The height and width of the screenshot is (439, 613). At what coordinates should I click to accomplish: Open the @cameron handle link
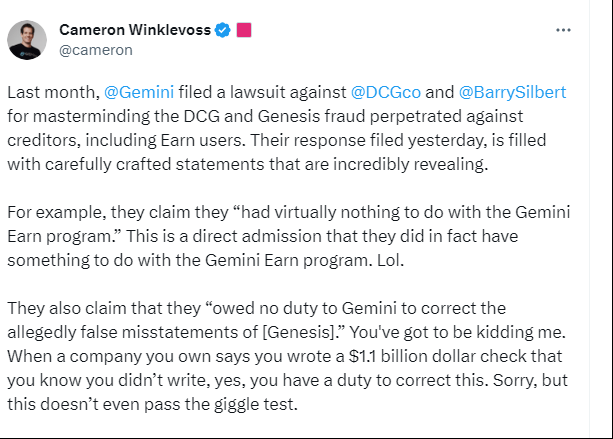pos(96,50)
